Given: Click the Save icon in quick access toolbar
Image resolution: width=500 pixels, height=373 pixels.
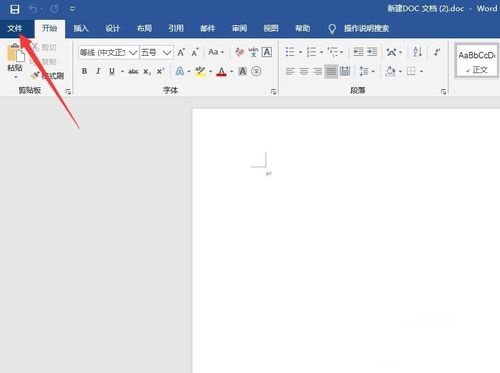Looking at the screenshot, I should (15, 9).
